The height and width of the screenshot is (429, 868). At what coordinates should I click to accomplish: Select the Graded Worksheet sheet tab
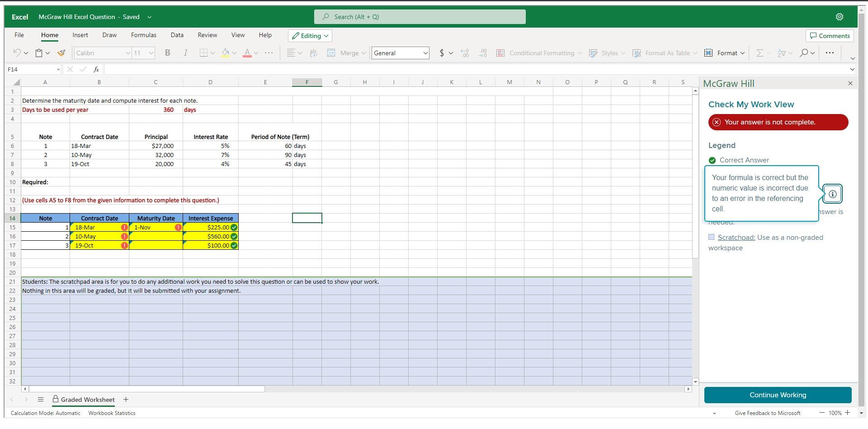coord(83,400)
